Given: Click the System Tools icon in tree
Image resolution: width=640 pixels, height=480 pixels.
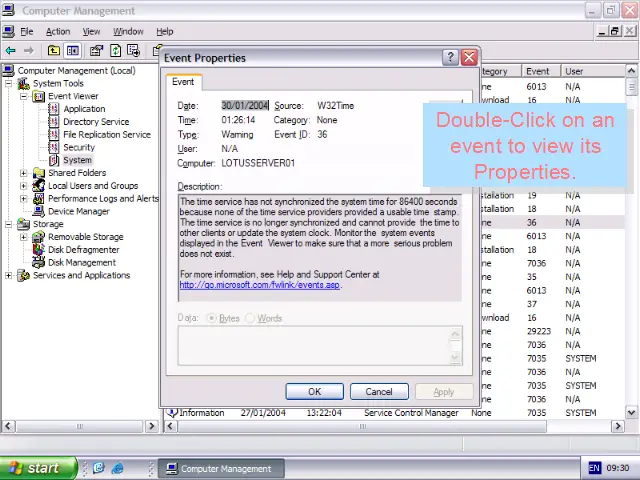Looking at the screenshot, I should coord(24,83).
